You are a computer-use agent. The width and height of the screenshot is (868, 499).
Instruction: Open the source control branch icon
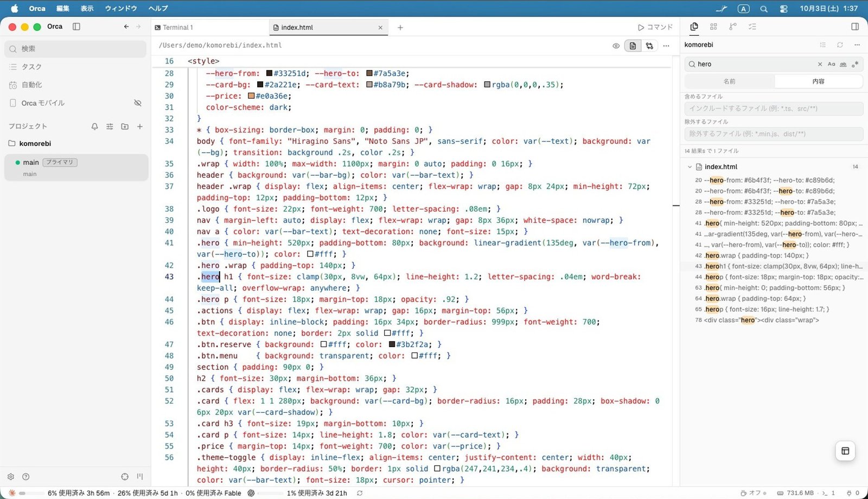click(x=733, y=27)
